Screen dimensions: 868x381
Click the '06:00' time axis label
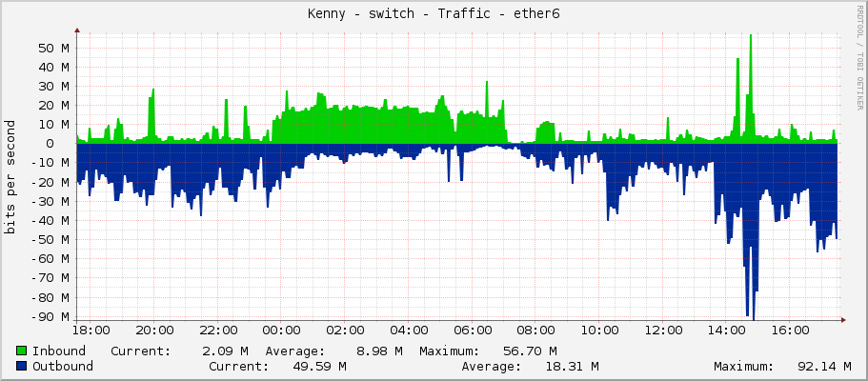coord(472,331)
